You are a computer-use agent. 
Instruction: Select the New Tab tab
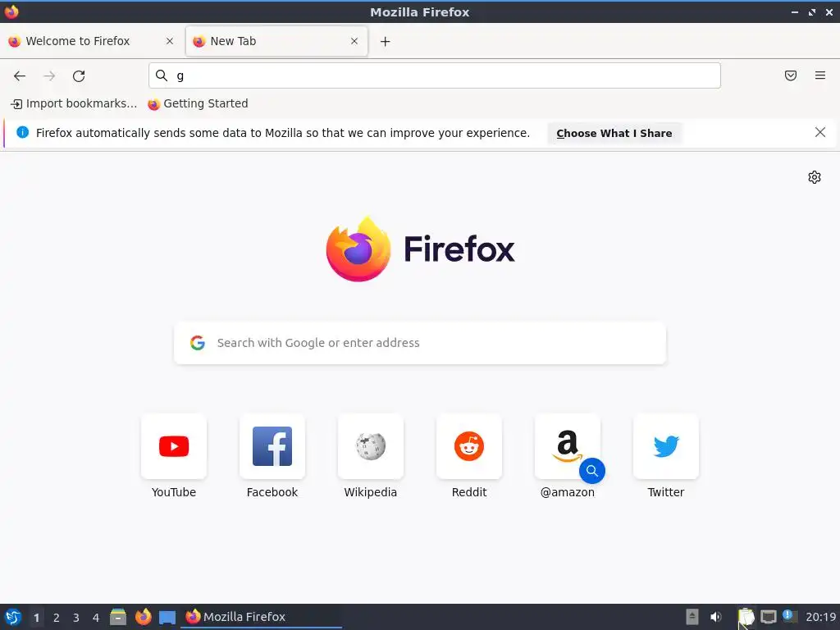point(276,41)
